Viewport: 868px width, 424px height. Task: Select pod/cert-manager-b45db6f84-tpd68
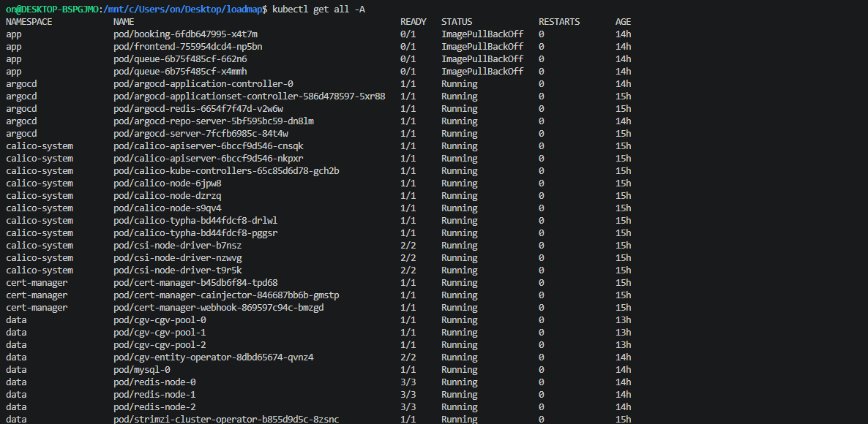click(x=195, y=282)
